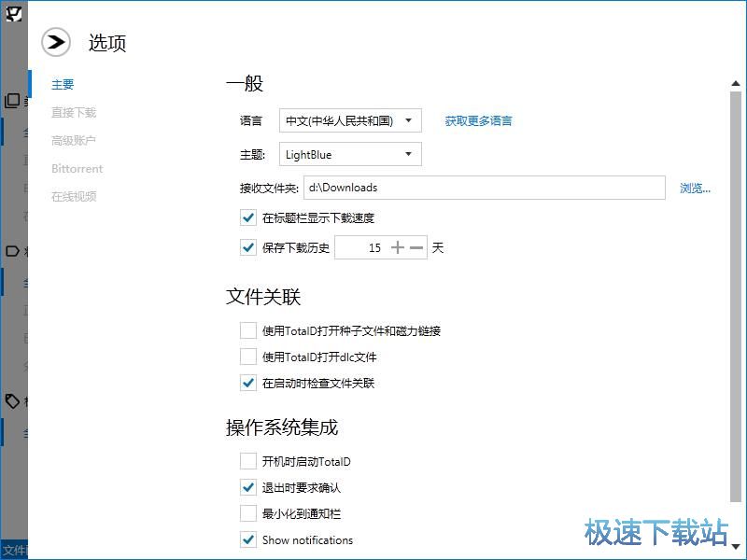This screenshot has width=747, height=560.
Task: Click the vertical scrollbar thumb
Action: pyautogui.click(x=736, y=296)
